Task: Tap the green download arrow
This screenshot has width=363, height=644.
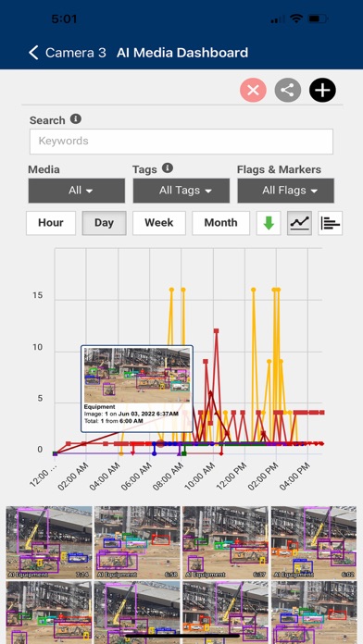Action: click(x=269, y=223)
